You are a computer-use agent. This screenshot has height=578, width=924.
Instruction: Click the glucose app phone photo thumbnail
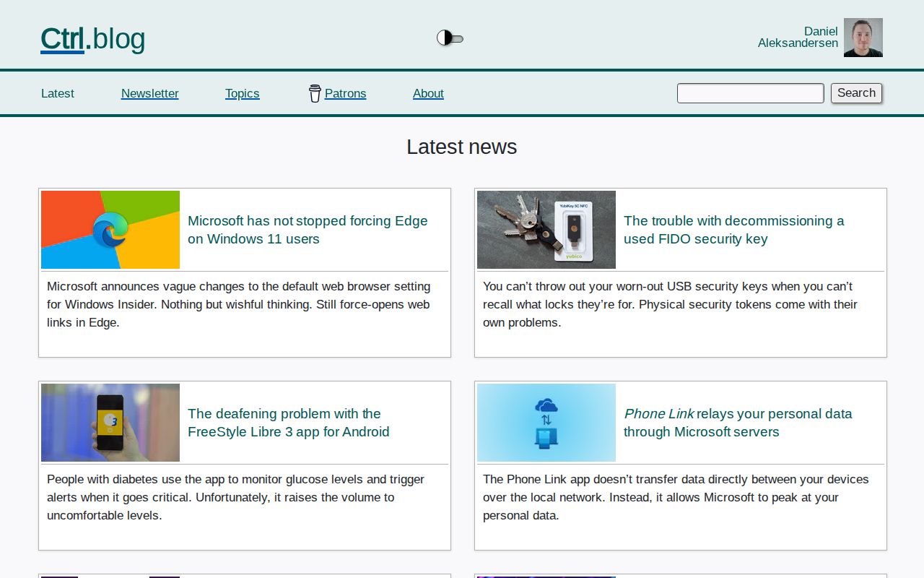[110, 423]
